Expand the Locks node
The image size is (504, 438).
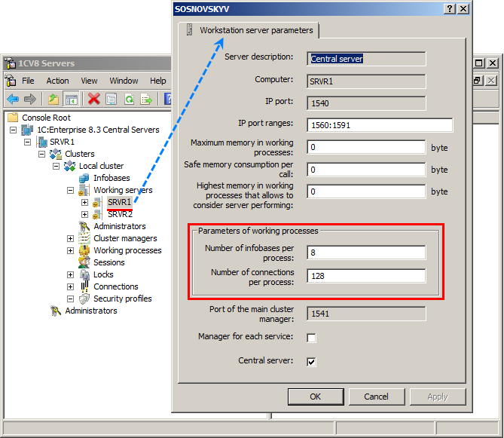tap(70, 274)
